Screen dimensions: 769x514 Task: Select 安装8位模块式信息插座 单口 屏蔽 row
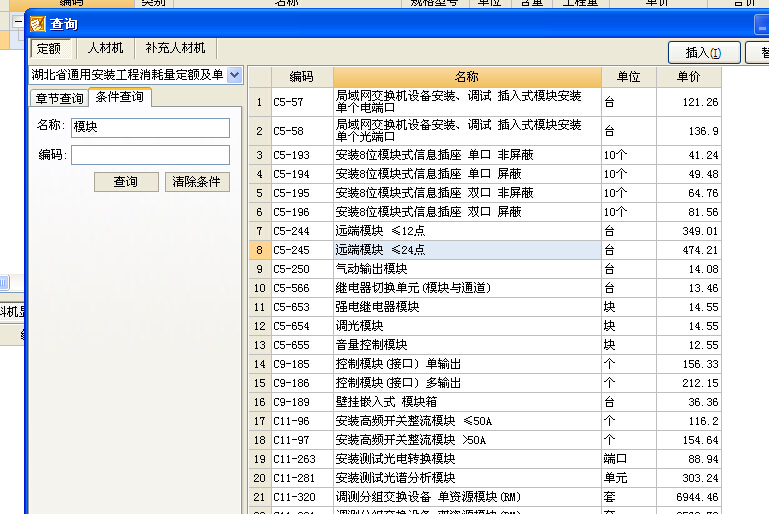coord(485,174)
